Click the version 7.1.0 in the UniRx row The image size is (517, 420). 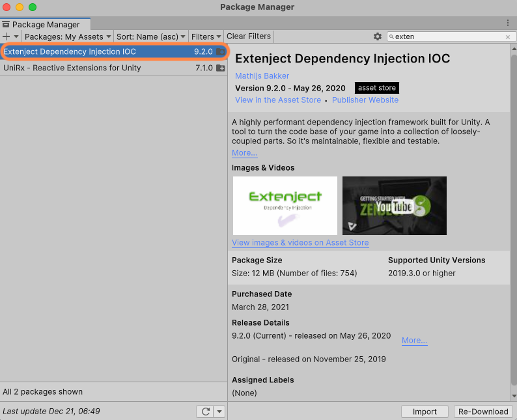(204, 68)
